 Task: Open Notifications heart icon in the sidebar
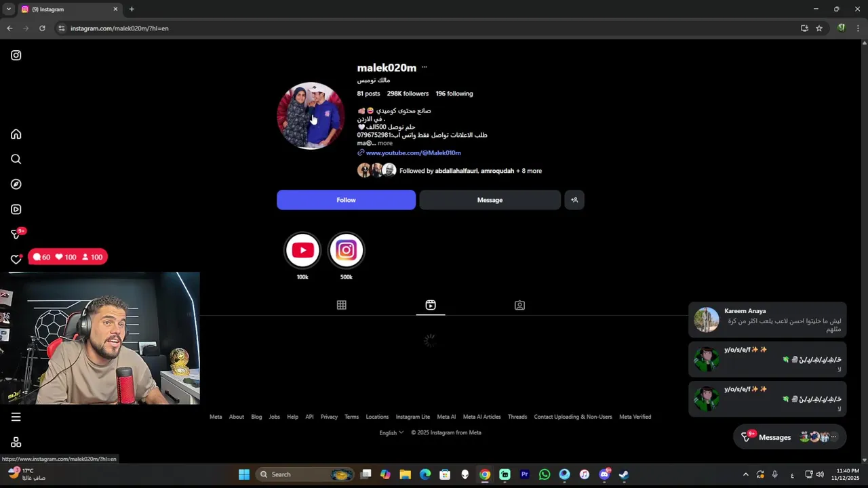tap(16, 260)
